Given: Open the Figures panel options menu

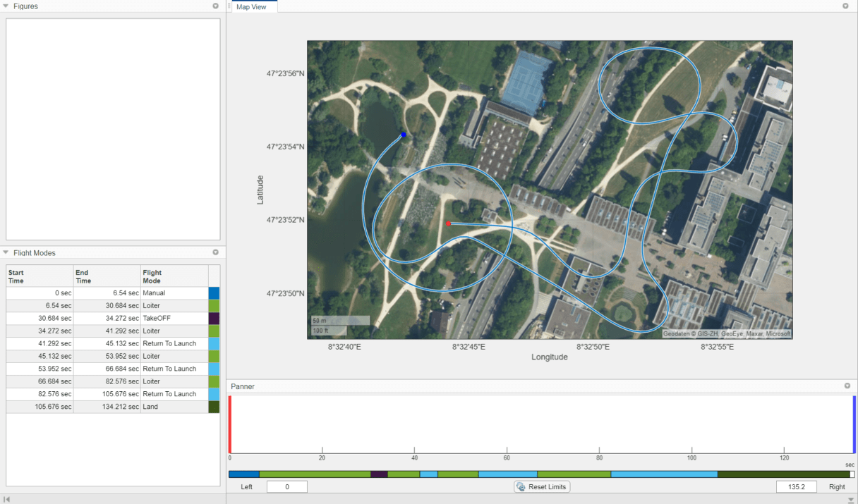Looking at the screenshot, I should pos(215,6).
